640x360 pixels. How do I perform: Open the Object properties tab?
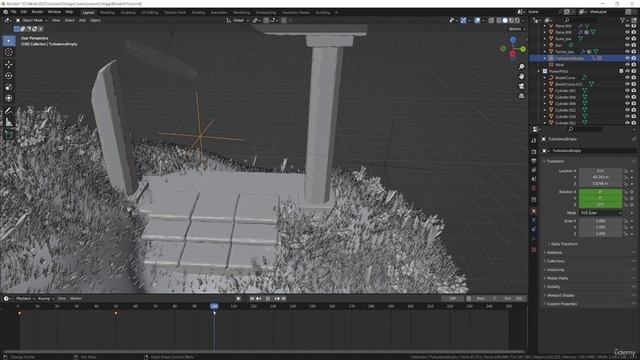(533, 211)
